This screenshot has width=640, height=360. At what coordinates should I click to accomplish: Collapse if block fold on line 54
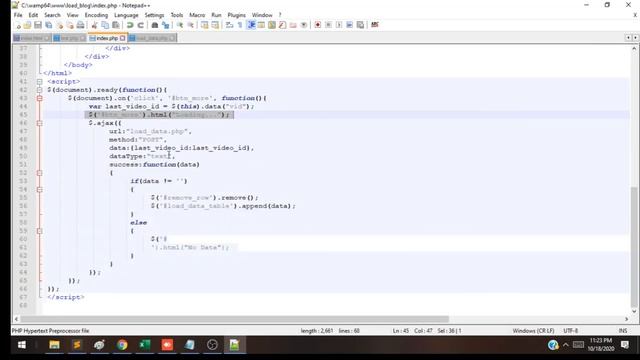tap(40, 189)
